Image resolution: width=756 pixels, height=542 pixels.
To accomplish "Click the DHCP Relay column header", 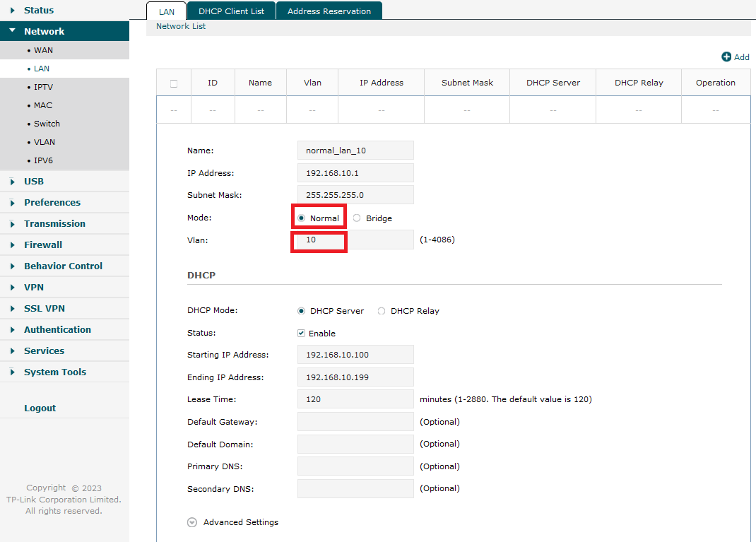I will tap(639, 83).
